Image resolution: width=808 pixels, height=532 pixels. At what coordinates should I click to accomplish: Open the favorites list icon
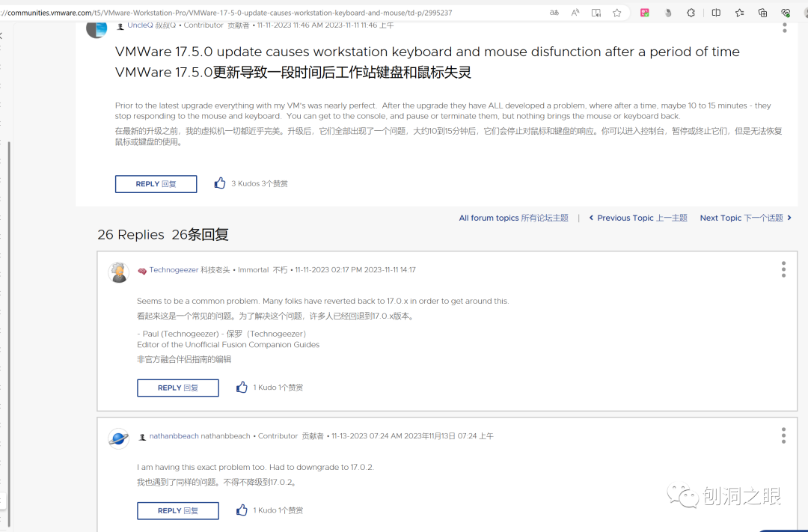[x=740, y=13]
